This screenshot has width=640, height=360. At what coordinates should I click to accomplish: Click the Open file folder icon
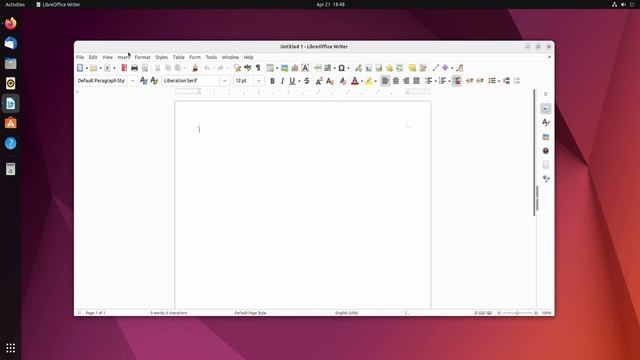tap(93, 68)
